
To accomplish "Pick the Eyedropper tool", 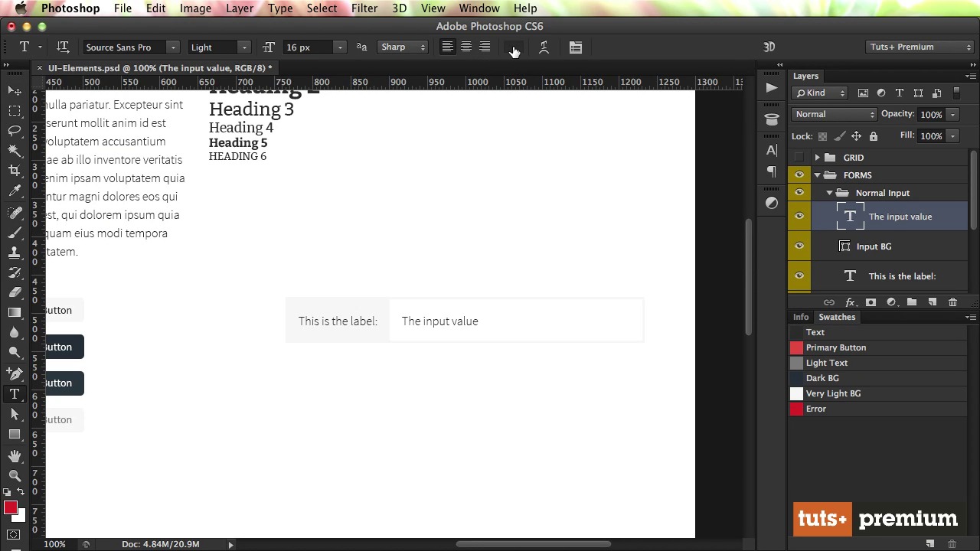I will coord(15,191).
